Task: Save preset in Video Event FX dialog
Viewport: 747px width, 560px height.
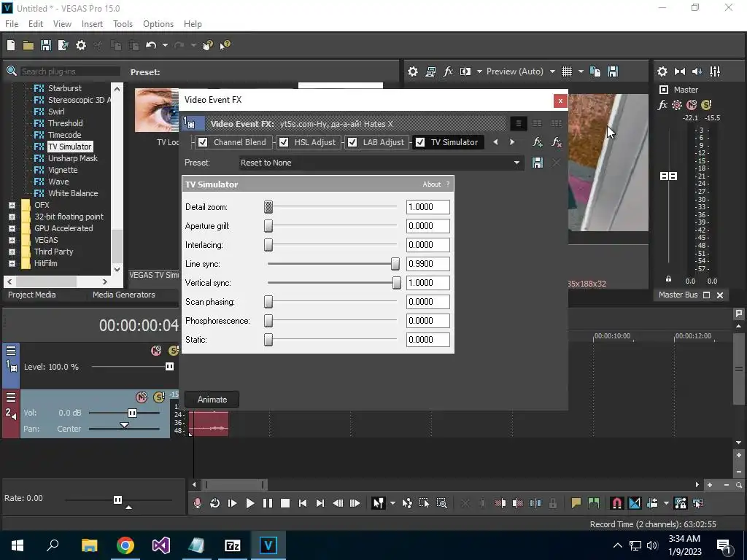Action: [538, 163]
